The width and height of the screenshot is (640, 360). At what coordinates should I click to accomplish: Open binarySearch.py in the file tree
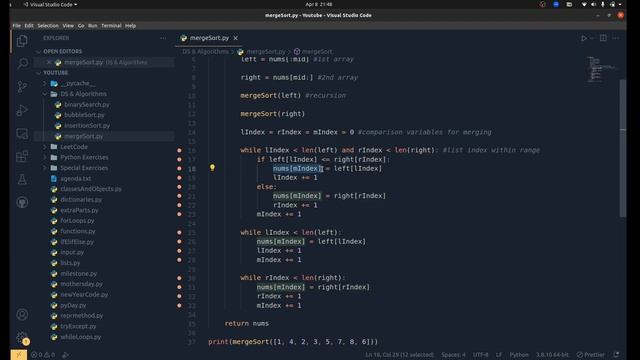pos(87,104)
